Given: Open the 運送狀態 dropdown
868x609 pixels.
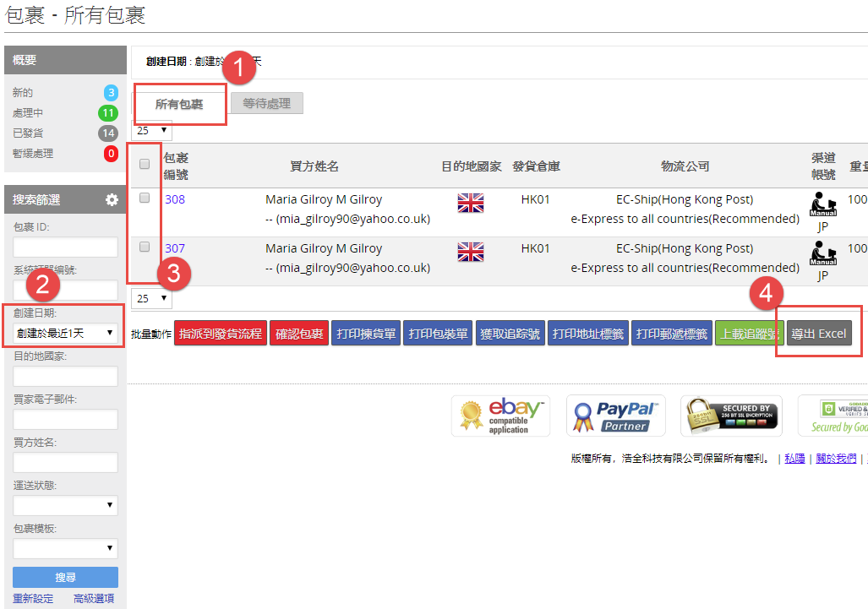Looking at the screenshot, I should [x=65, y=505].
